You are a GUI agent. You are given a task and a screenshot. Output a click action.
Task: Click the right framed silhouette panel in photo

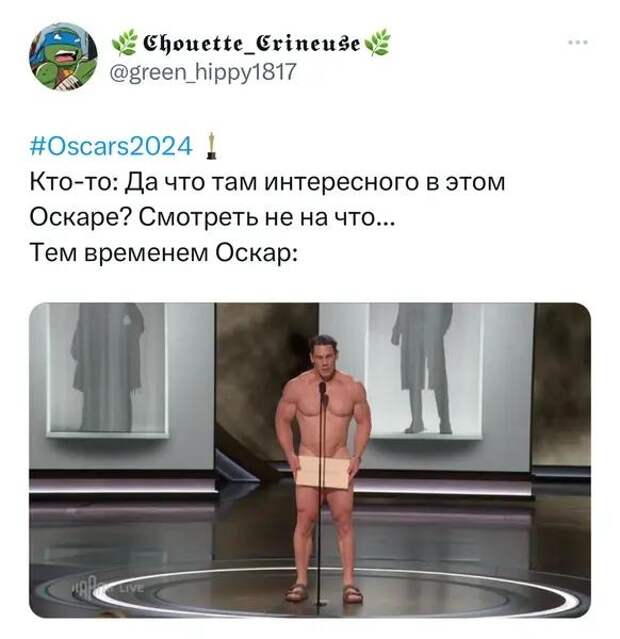425,370
